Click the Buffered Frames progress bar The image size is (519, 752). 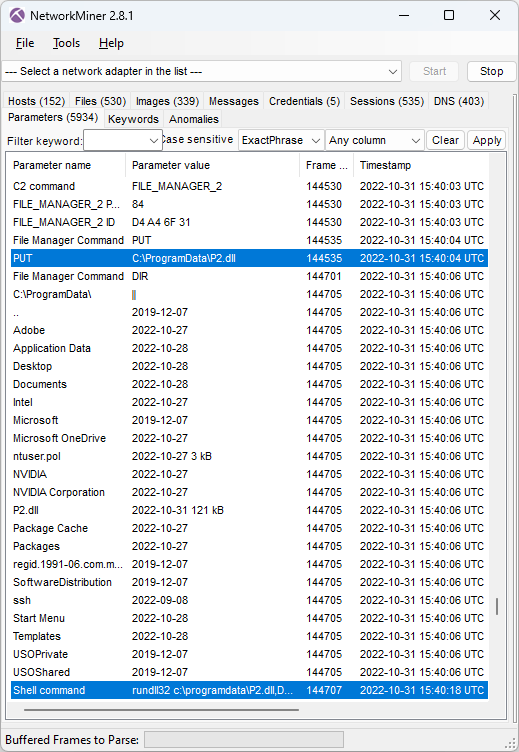(244, 739)
